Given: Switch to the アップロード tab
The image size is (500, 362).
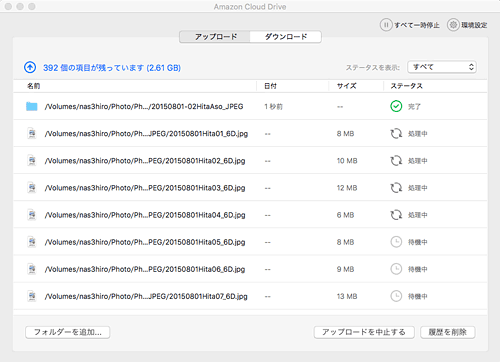Looking at the screenshot, I should [215, 37].
